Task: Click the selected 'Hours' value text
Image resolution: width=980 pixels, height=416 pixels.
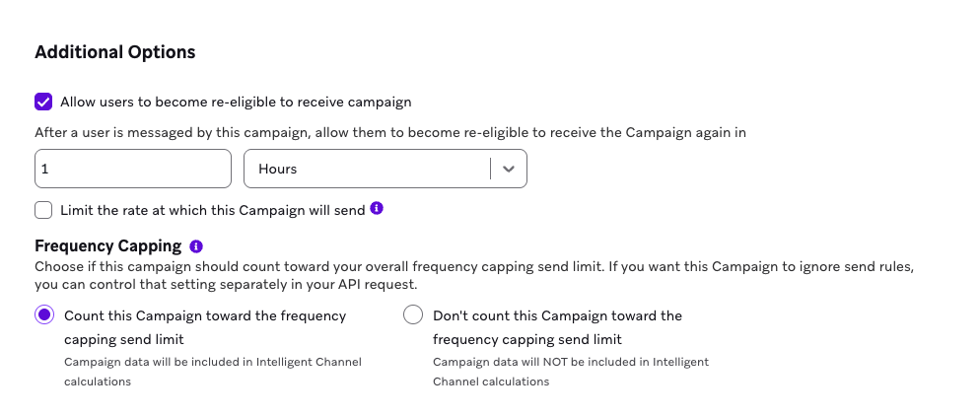Action: pos(278,169)
